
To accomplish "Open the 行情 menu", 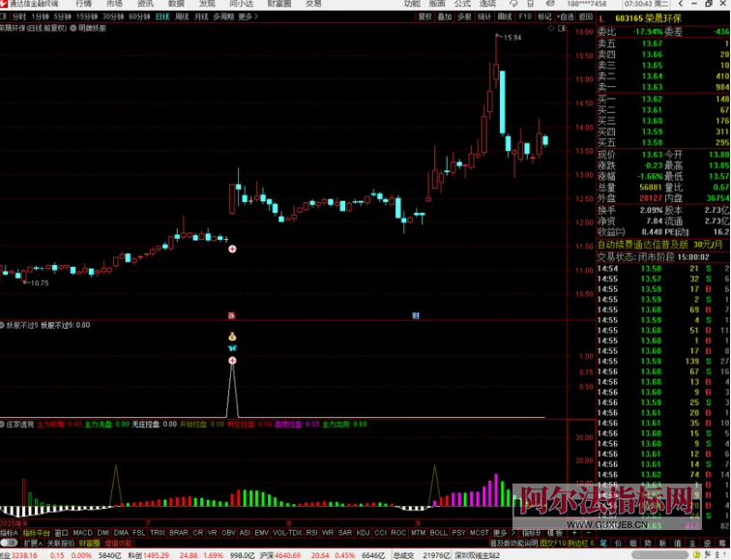I will [84, 5].
